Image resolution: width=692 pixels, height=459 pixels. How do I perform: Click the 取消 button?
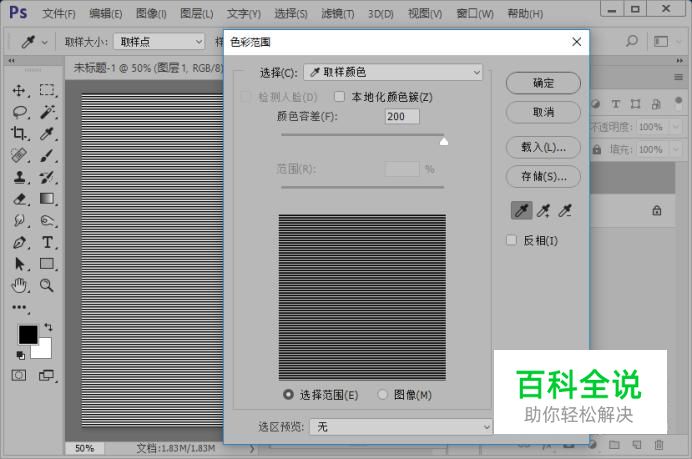pyautogui.click(x=543, y=112)
